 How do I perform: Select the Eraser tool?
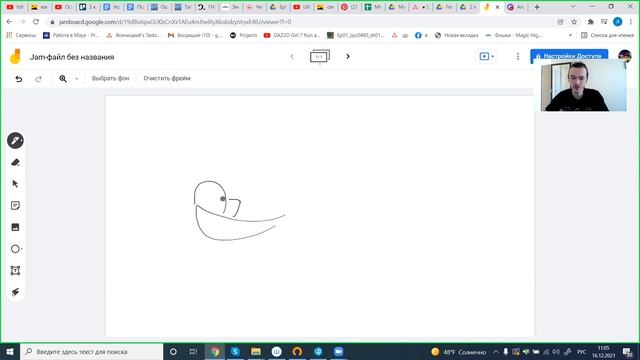point(15,162)
